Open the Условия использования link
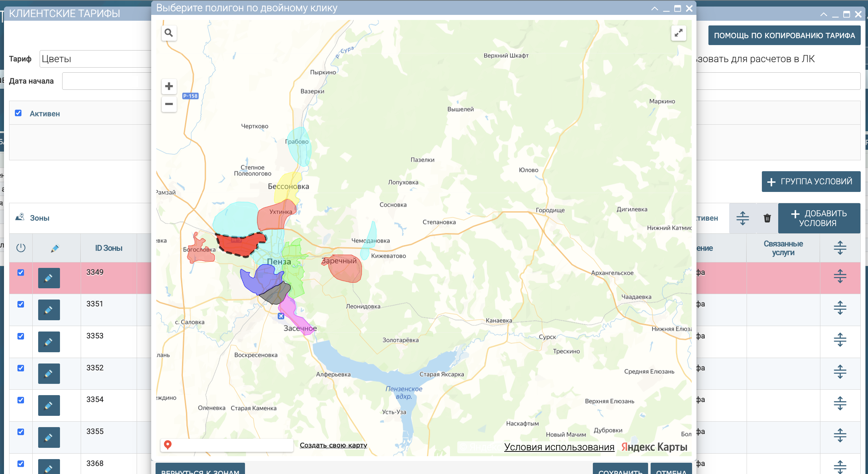868x474 pixels. click(x=559, y=447)
